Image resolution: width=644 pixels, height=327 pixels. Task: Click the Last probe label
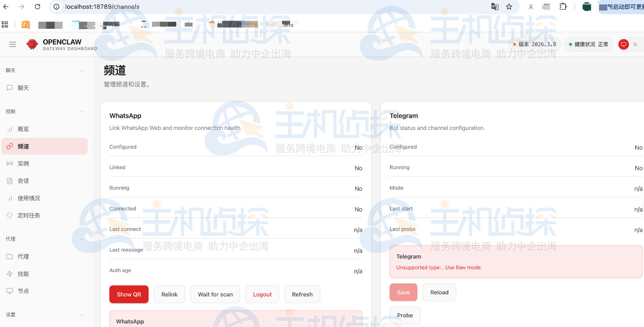pyautogui.click(x=403, y=229)
